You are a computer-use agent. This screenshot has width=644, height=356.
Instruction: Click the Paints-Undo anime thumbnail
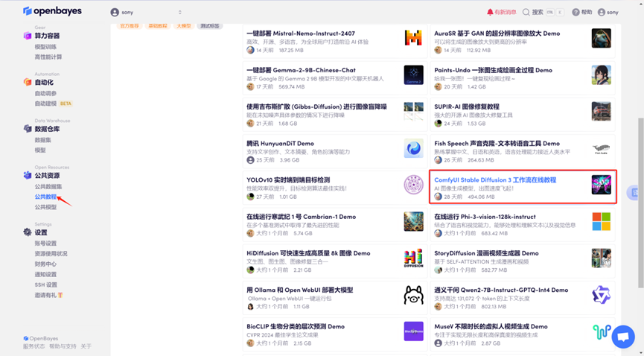point(602,74)
